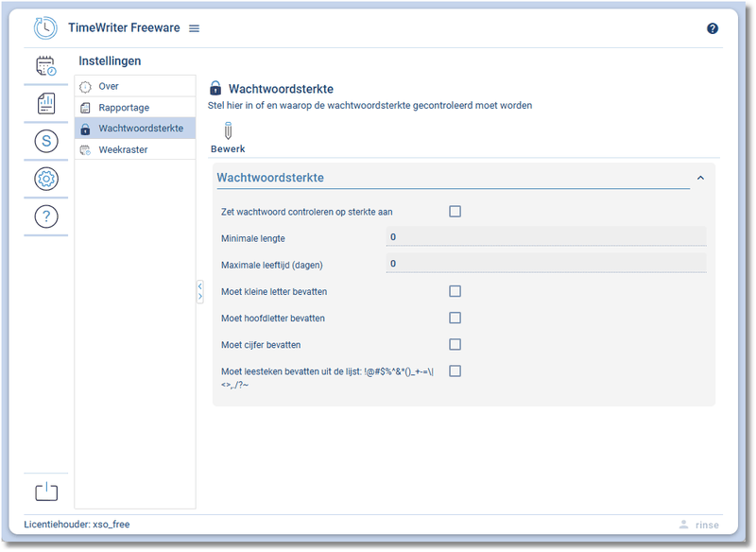Click the 'Minimale lengte' input field
The height and width of the screenshot is (552, 756).
pyautogui.click(x=545, y=237)
